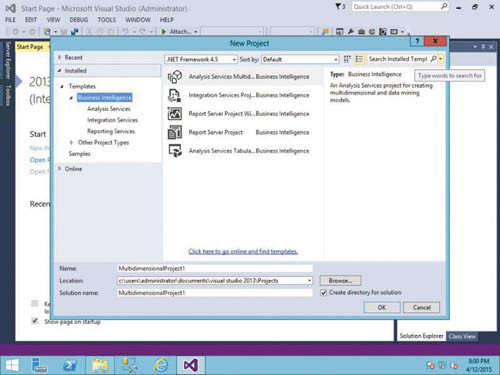This screenshot has height=375, width=500.
Task: Choose the Report Server Project Wizard template
Action: [244, 114]
